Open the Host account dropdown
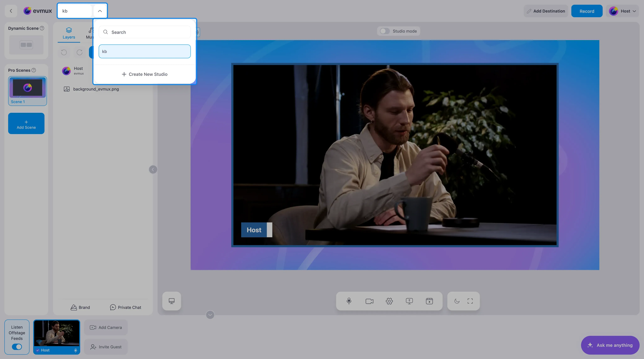 [623, 11]
